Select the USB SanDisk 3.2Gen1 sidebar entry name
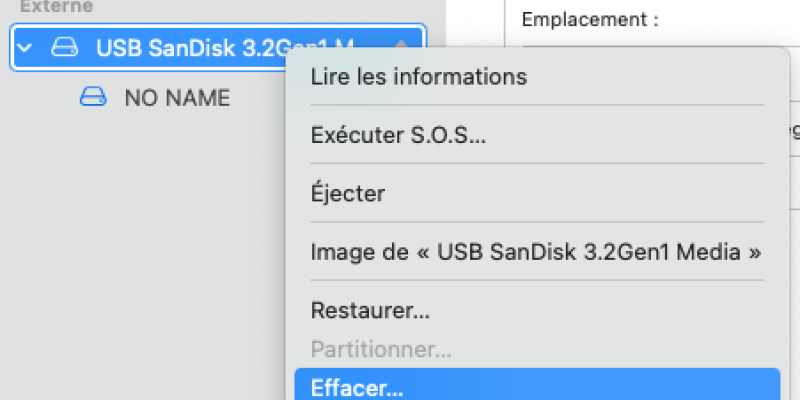 coord(224,47)
